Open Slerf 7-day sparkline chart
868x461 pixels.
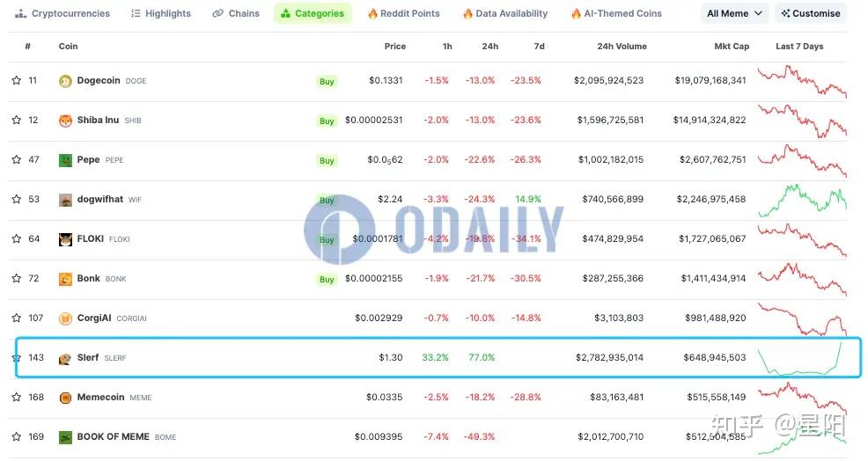coord(800,359)
